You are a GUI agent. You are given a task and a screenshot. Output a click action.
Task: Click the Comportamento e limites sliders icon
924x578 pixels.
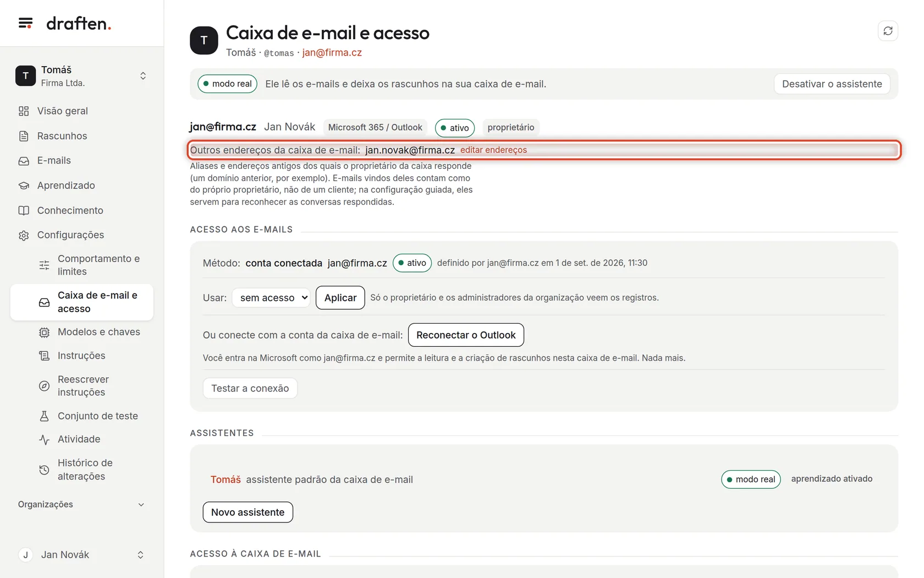click(x=45, y=265)
